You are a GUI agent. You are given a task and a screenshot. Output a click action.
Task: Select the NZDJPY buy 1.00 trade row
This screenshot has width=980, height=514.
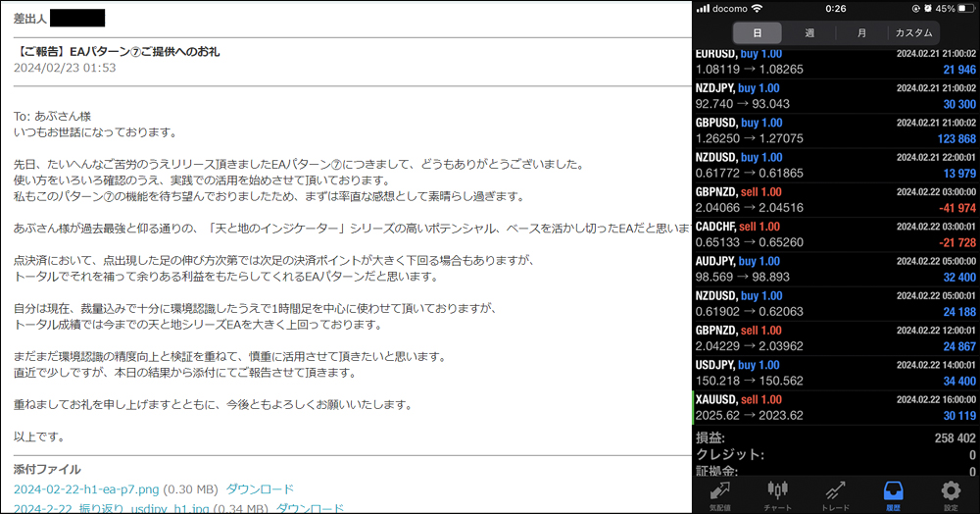pos(836,96)
